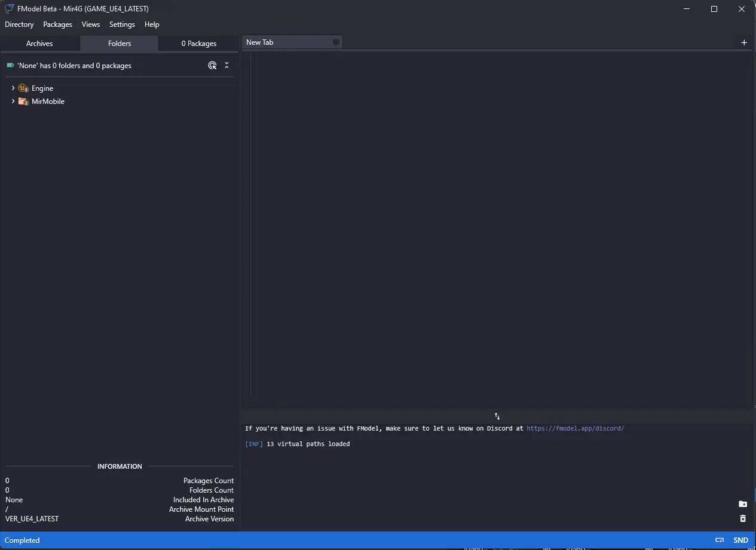Click the 'Completed' status text
756x550 pixels.
point(22,540)
